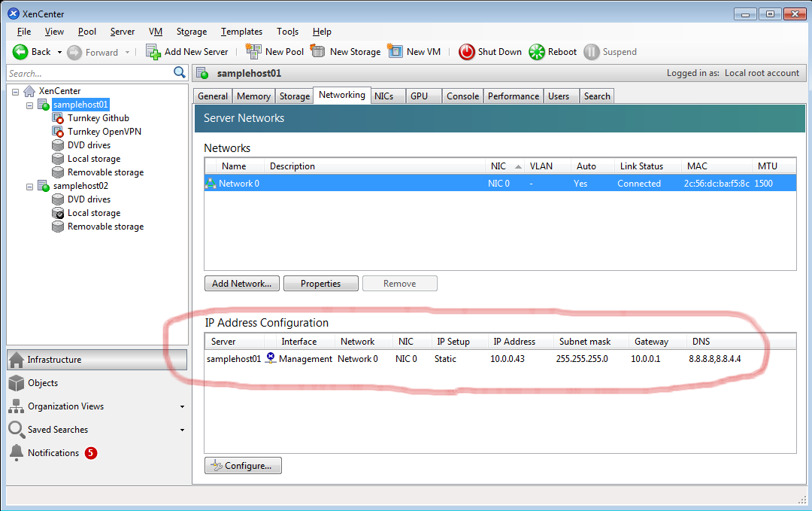The height and width of the screenshot is (511, 812).
Task: Expand the Organization Views dropdown arrow
Action: point(182,406)
